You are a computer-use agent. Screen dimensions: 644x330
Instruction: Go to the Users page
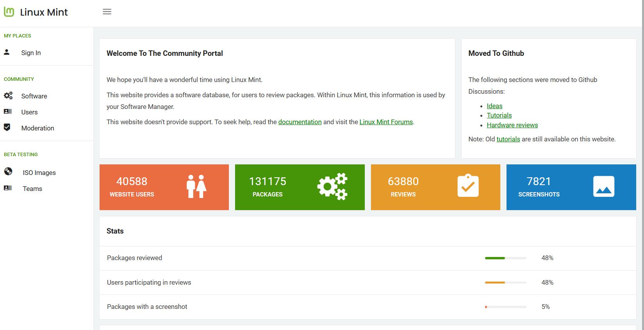pos(29,112)
